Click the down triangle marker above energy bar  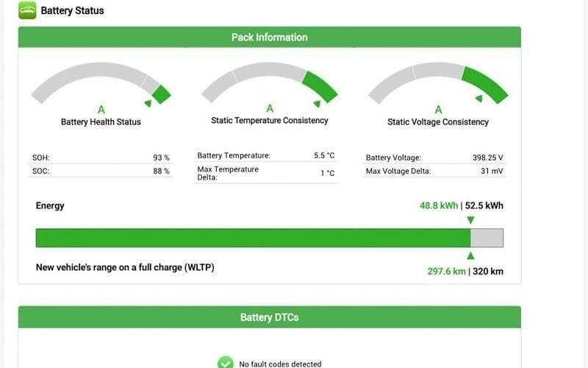(470, 220)
